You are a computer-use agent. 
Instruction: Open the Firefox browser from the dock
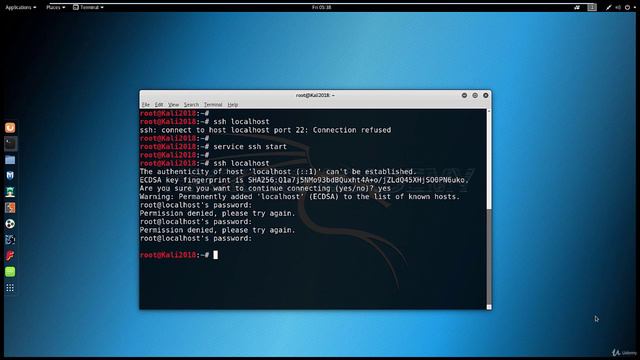[x=10, y=128]
